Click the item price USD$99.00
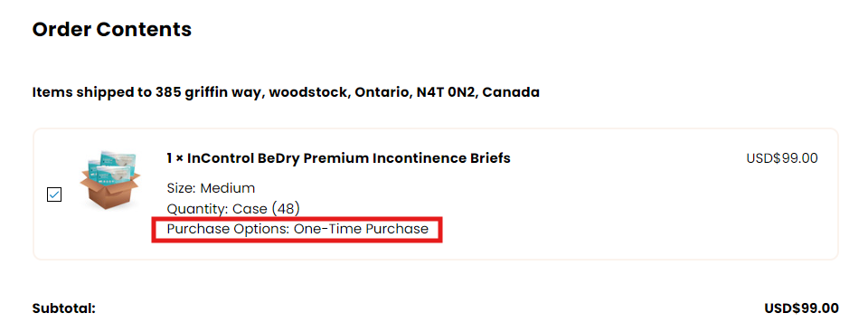Image resolution: width=868 pixels, height=332 pixels. pyautogui.click(x=781, y=158)
